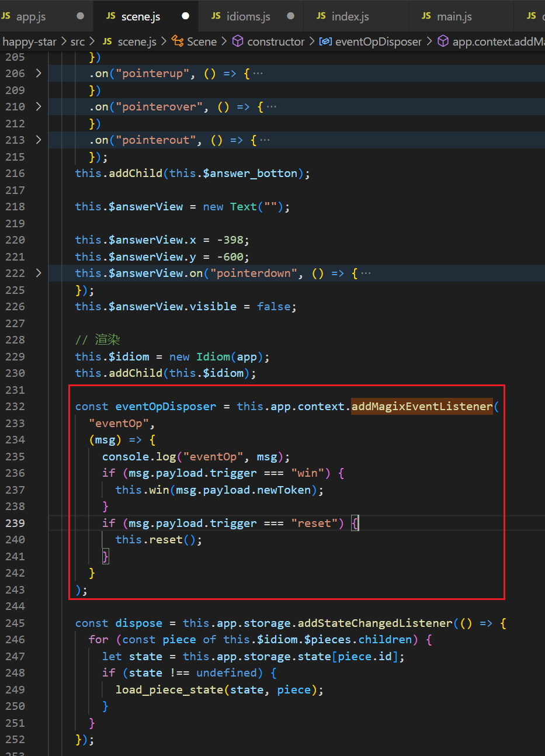Click the variable icon before eventOpDisposer breadcrumb
Image resolution: width=545 pixels, height=756 pixels.
tap(325, 41)
